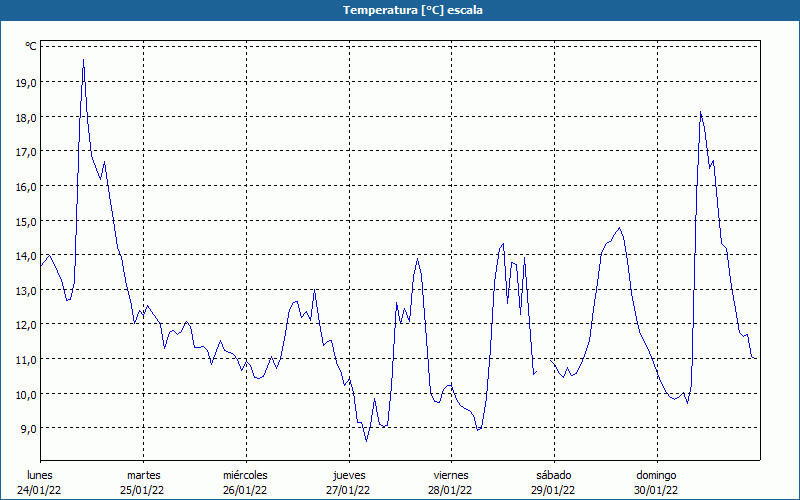
Task: Select the 24/01/22 date label
Action: pos(39,490)
